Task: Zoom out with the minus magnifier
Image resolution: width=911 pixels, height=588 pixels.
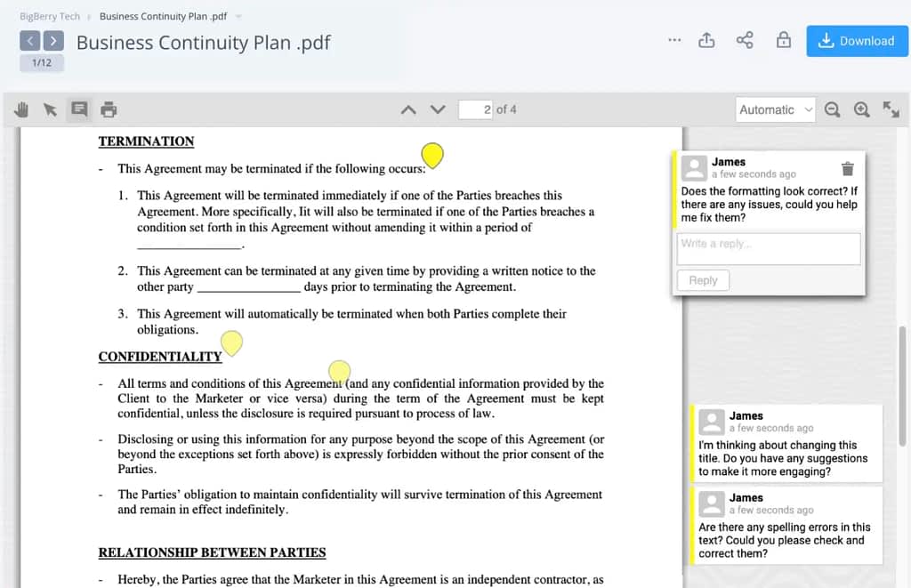Action: pos(832,109)
